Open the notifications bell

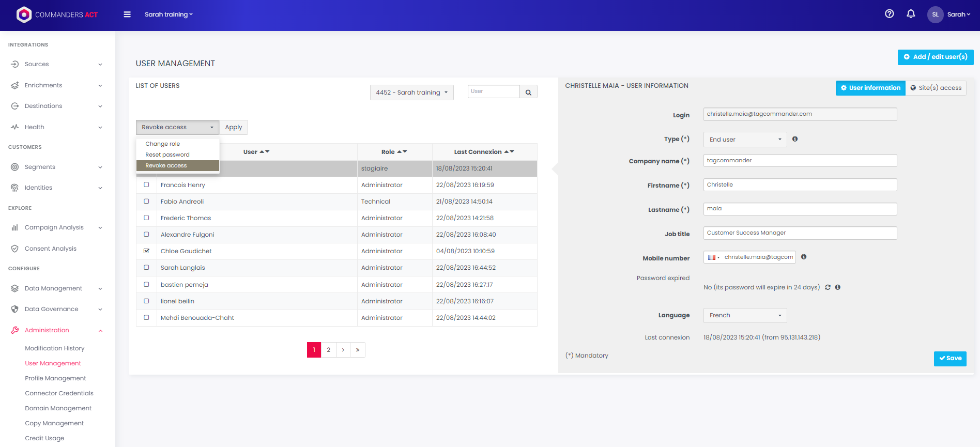(911, 14)
